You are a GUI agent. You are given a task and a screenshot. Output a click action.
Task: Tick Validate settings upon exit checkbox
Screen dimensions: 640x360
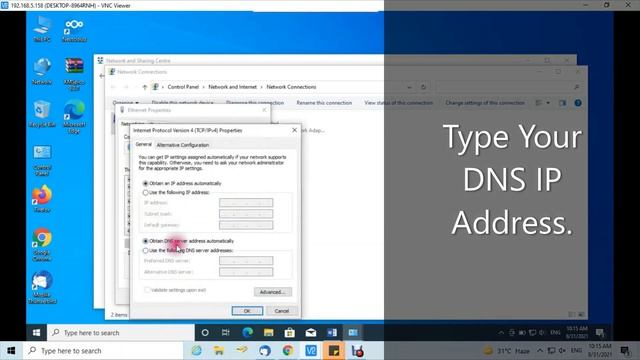click(147, 290)
